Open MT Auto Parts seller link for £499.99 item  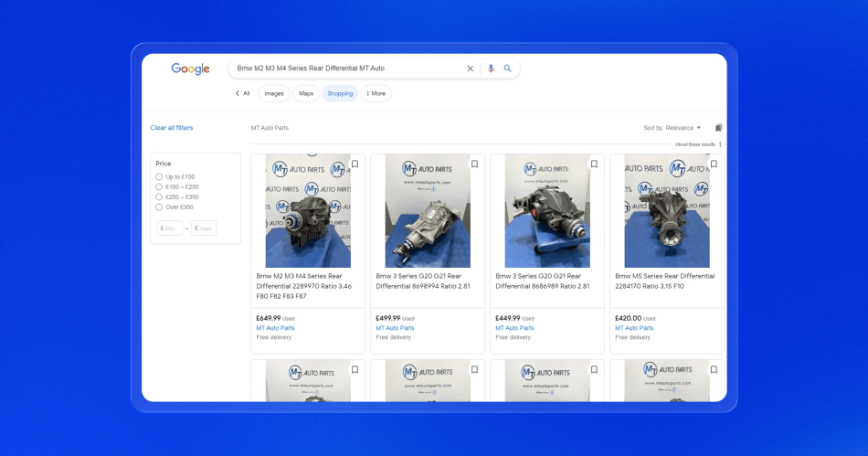tap(395, 328)
